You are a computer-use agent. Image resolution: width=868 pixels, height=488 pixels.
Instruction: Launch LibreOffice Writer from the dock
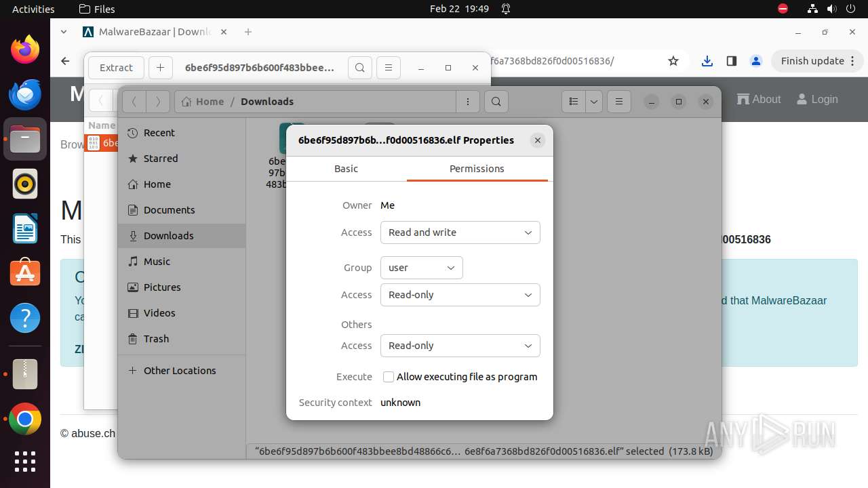pyautogui.click(x=25, y=228)
